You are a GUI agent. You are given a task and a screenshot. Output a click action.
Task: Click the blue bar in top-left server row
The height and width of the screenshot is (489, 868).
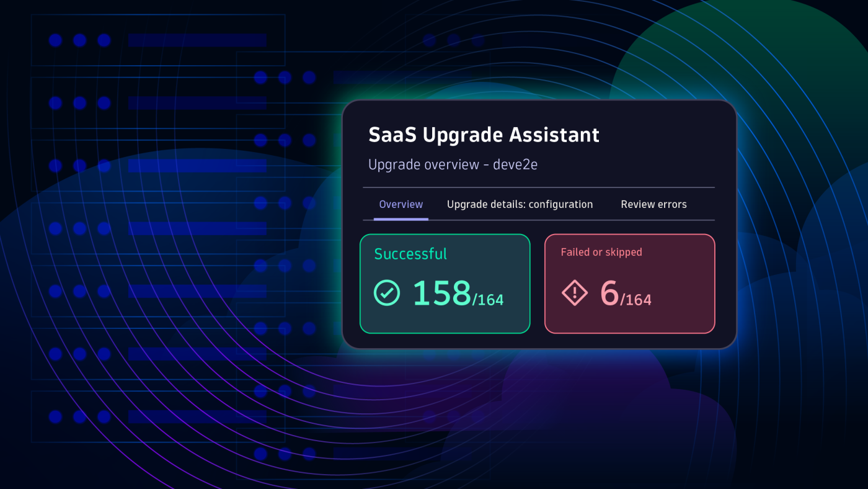point(197,40)
